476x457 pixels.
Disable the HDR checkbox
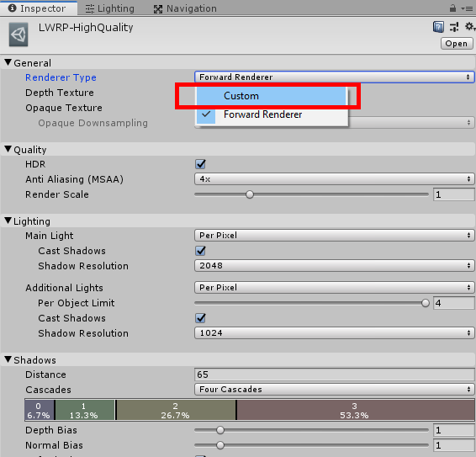(x=200, y=164)
